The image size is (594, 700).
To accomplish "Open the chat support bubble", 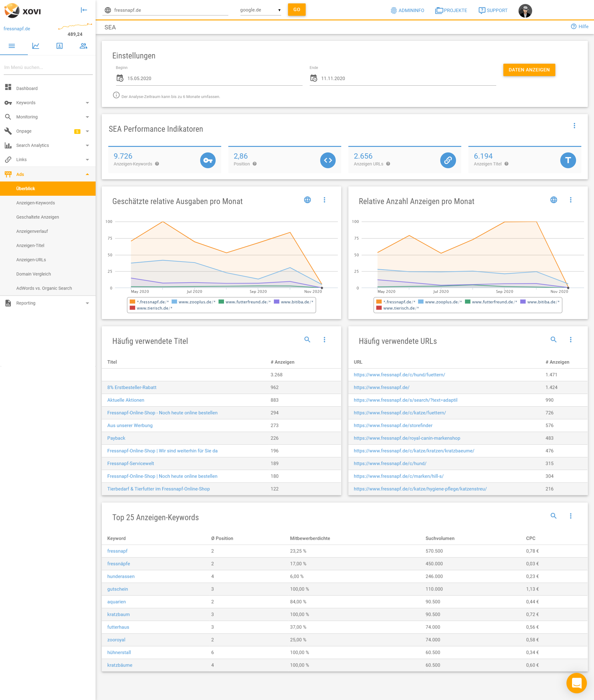I will (x=576, y=683).
